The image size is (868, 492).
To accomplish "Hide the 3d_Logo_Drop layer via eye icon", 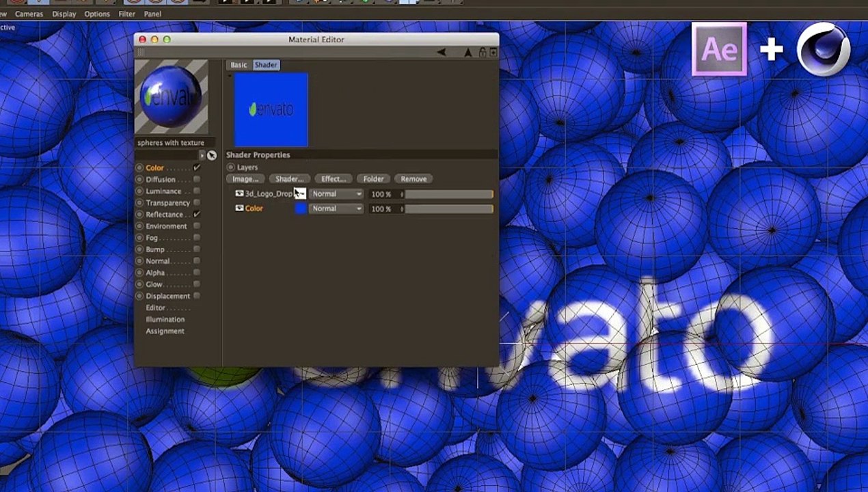I will pyautogui.click(x=239, y=193).
